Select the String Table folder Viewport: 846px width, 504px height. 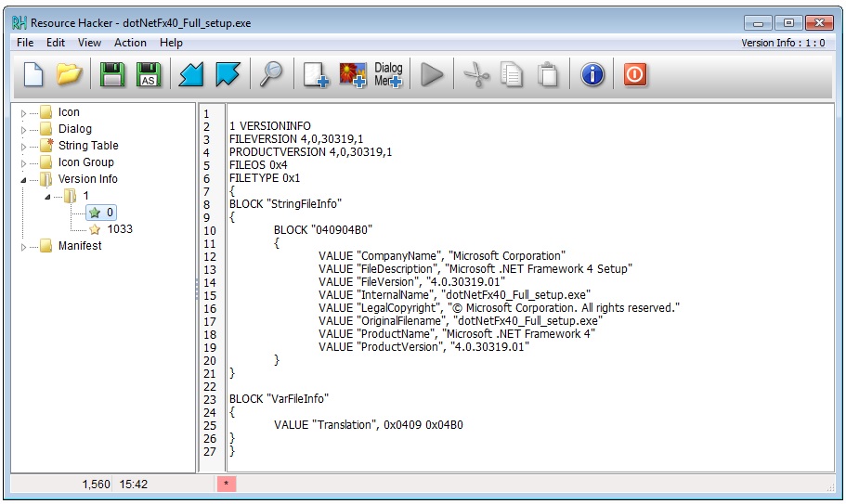tap(88, 146)
